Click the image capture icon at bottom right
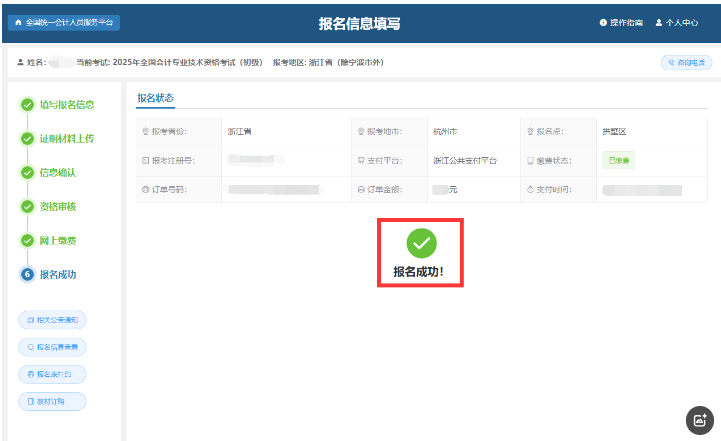 tap(698, 420)
